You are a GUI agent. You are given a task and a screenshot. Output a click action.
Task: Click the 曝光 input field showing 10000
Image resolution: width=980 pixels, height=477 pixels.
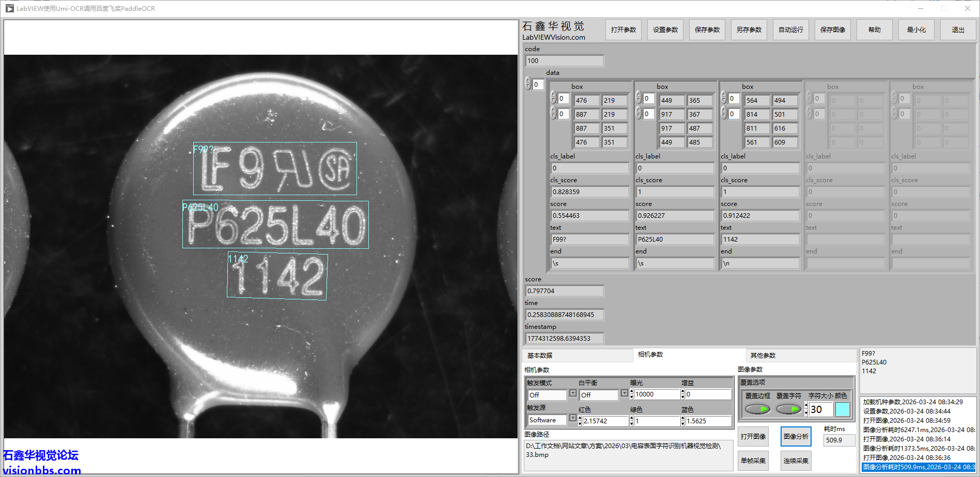pyautogui.click(x=656, y=394)
